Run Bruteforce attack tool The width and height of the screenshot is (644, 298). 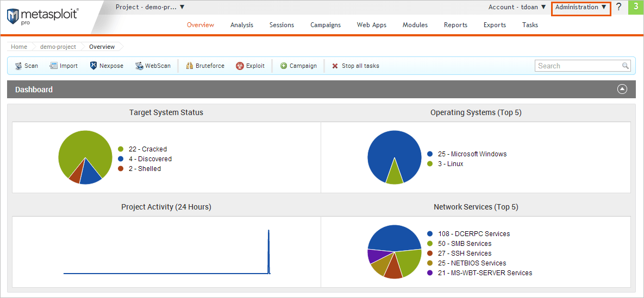coord(190,66)
